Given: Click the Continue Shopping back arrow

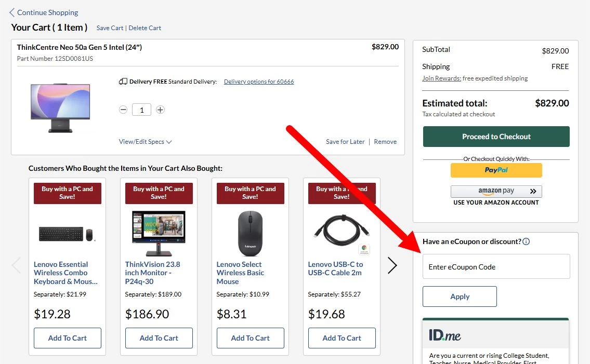Looking at the screenshot, I should click(12, 12).
